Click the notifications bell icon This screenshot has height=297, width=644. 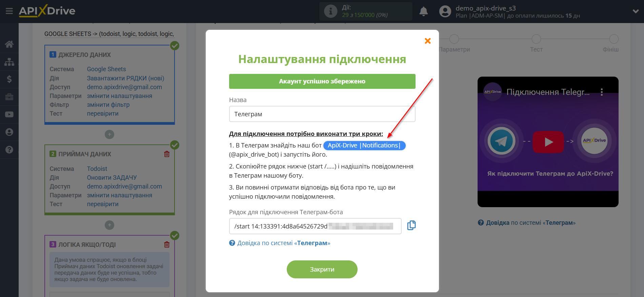click(x=423, y=12)
